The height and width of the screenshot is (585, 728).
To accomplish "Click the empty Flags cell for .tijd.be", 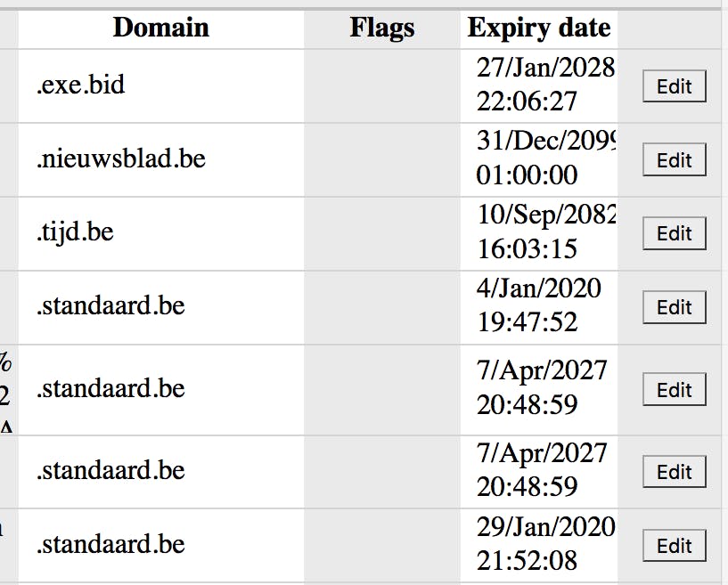I will click(381, 232).
